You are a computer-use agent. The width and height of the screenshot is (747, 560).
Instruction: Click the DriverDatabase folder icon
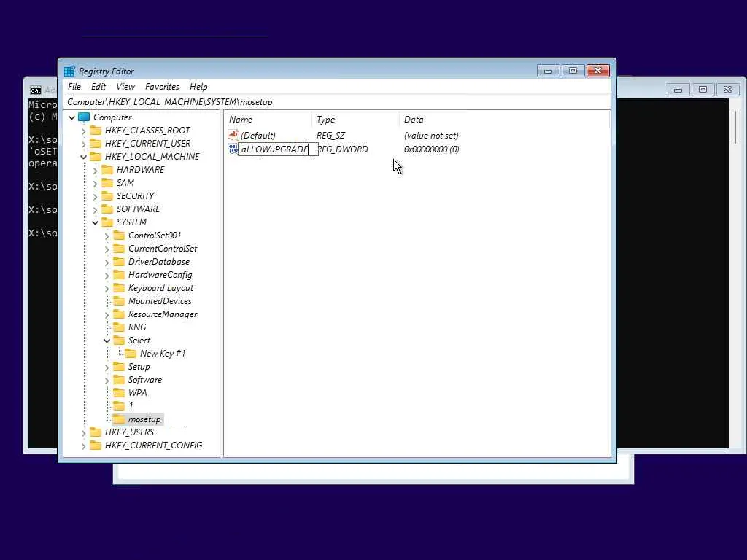tap(119, 262)
